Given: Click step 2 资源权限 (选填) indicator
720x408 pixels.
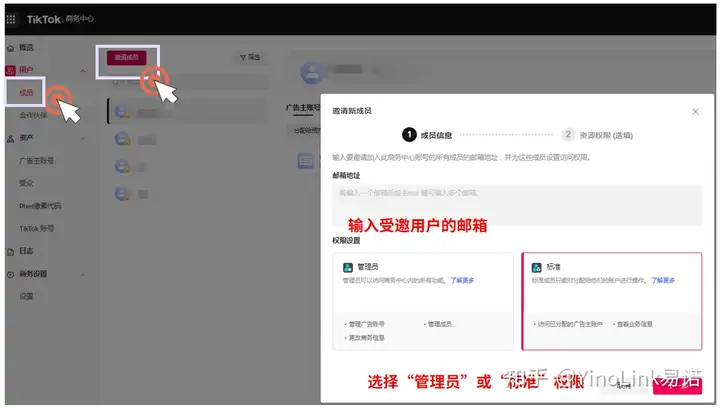Looking at the screenshot, I should [597, 135].
